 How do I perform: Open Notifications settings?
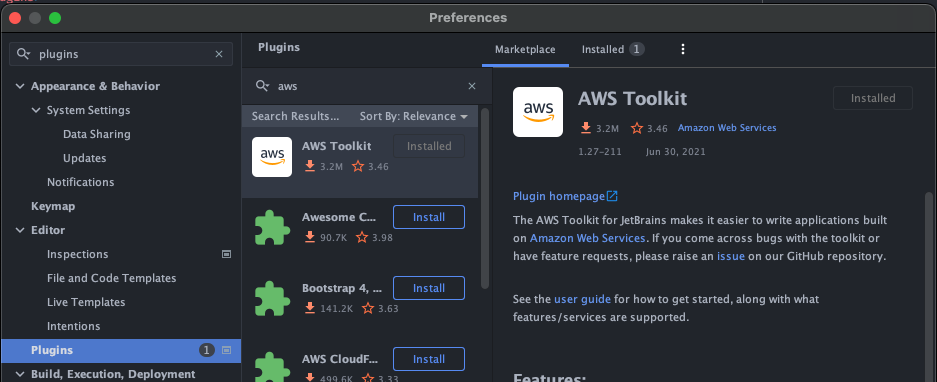(x=81, y=182)
